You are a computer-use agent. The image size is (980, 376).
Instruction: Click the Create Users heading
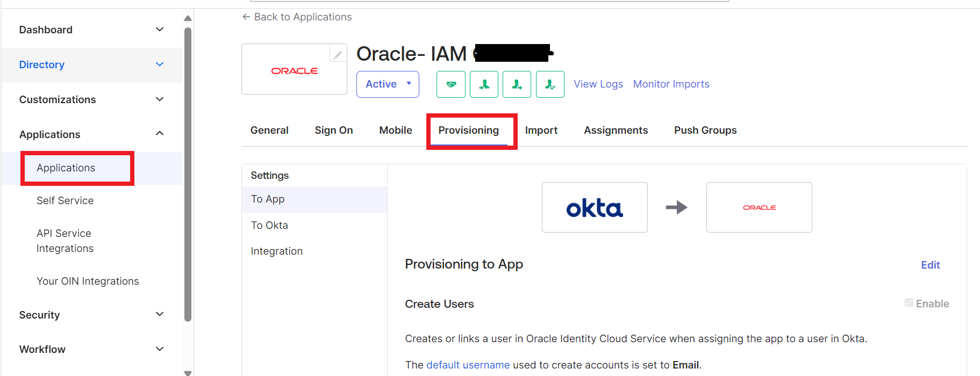[439, 304]
